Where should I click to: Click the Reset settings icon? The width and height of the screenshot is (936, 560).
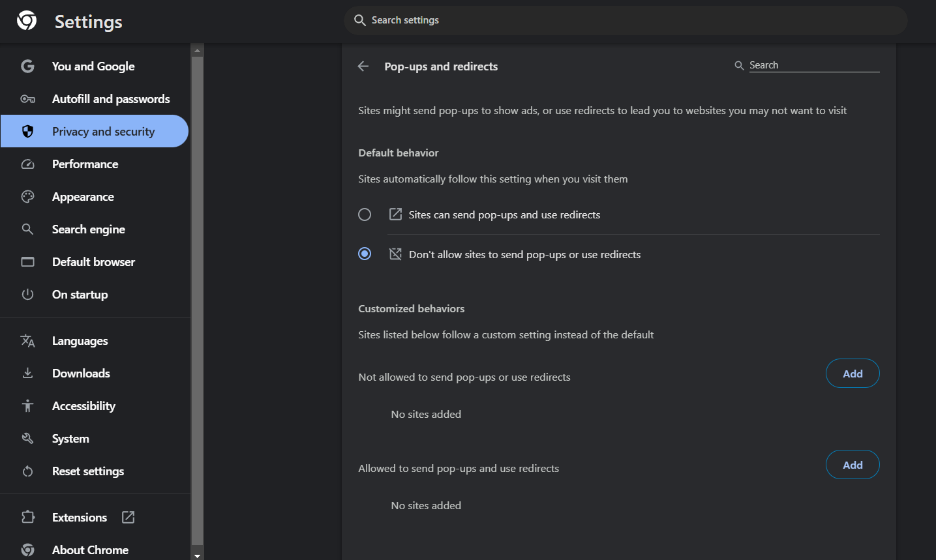point(27,471)
